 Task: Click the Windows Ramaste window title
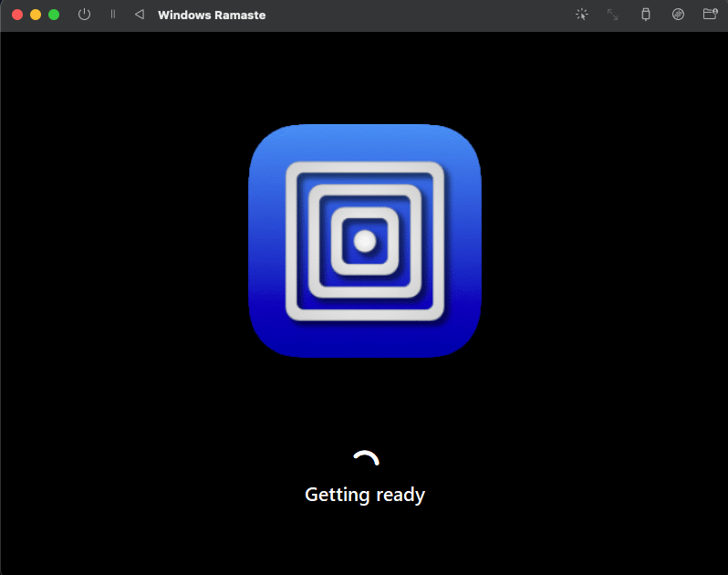coord(212,16)
